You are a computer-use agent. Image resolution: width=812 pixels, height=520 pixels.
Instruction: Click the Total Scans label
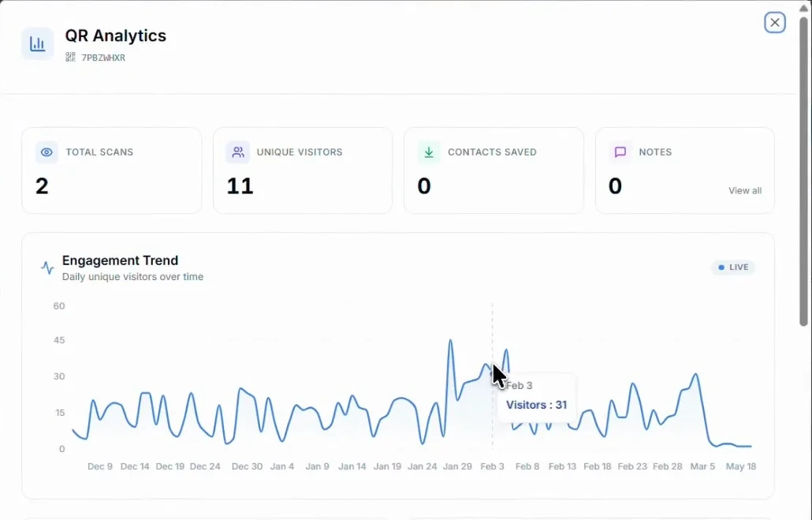pos(99,152)
